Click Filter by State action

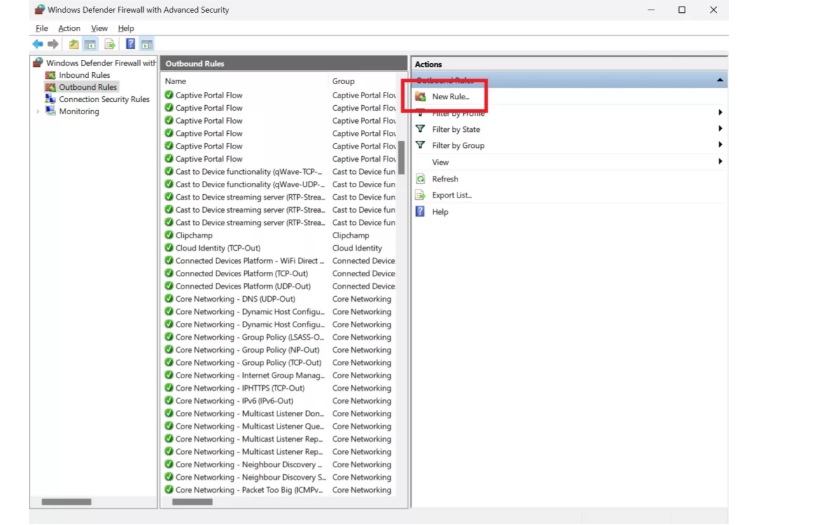coord(456,129)
